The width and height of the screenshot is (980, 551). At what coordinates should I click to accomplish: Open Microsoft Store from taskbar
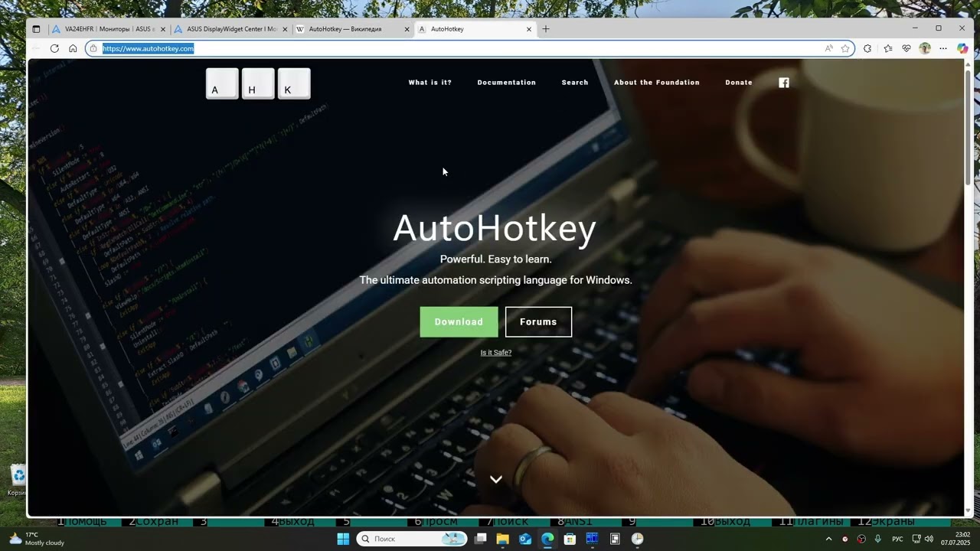coord(570,539)
